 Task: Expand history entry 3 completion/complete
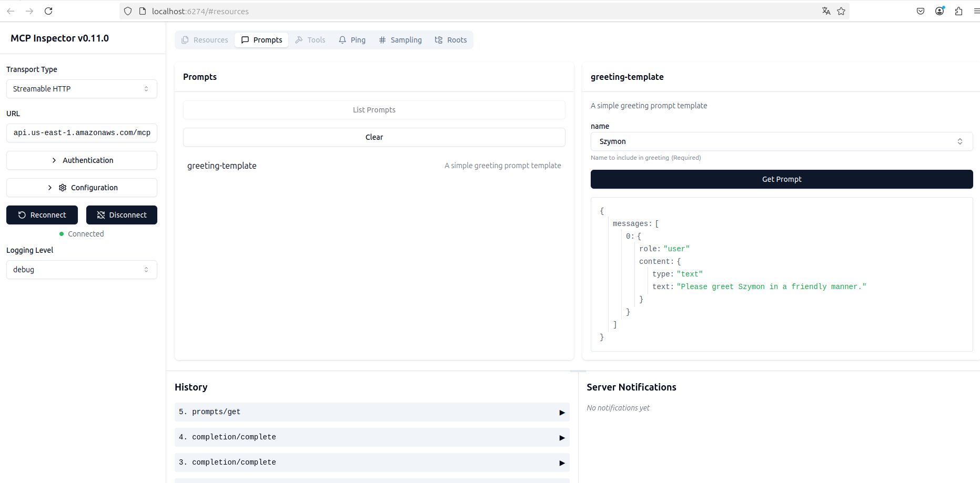372,463
